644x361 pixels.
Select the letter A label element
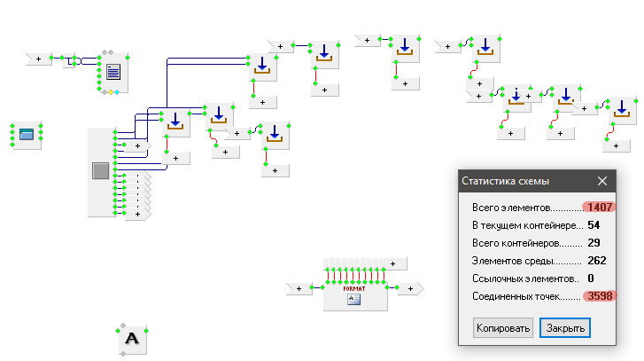(132, 338)
